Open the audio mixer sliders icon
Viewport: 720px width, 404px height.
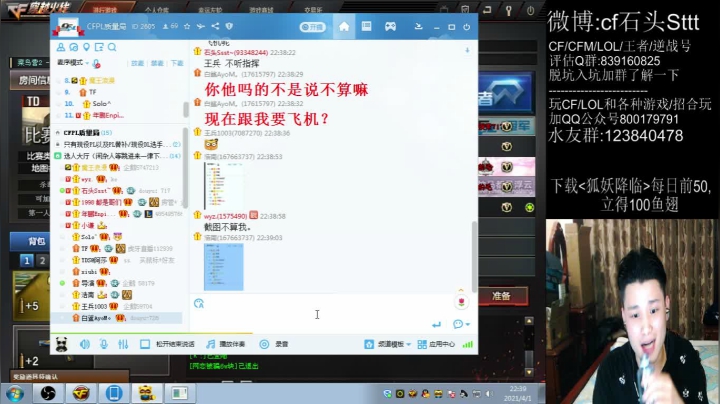click(x=123, y=344)
